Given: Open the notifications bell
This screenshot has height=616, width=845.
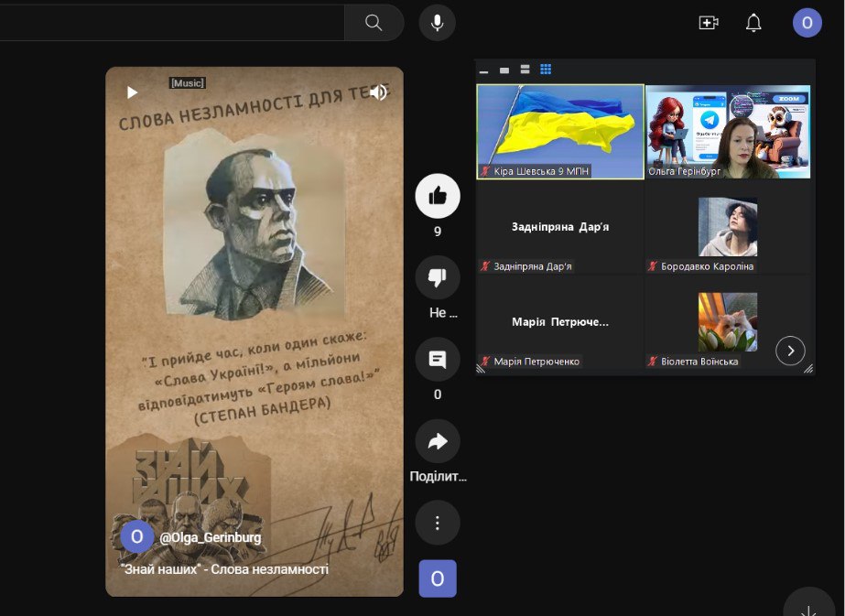Looking at the screenshot, I should pyautogui.click(x=753, y=23).
